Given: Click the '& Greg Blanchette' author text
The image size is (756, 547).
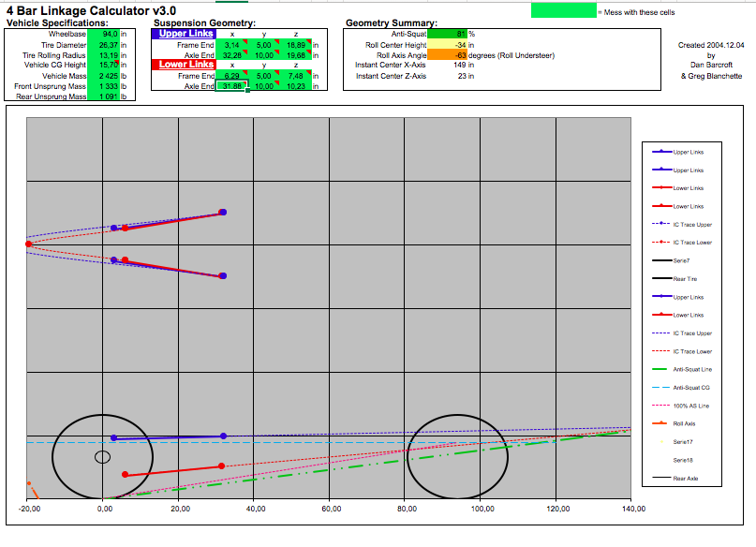Looking at the screenshot, I should tap(711, 76).
